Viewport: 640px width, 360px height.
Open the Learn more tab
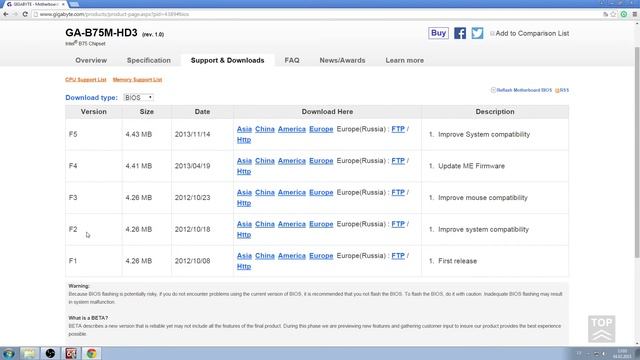[404, 60]
